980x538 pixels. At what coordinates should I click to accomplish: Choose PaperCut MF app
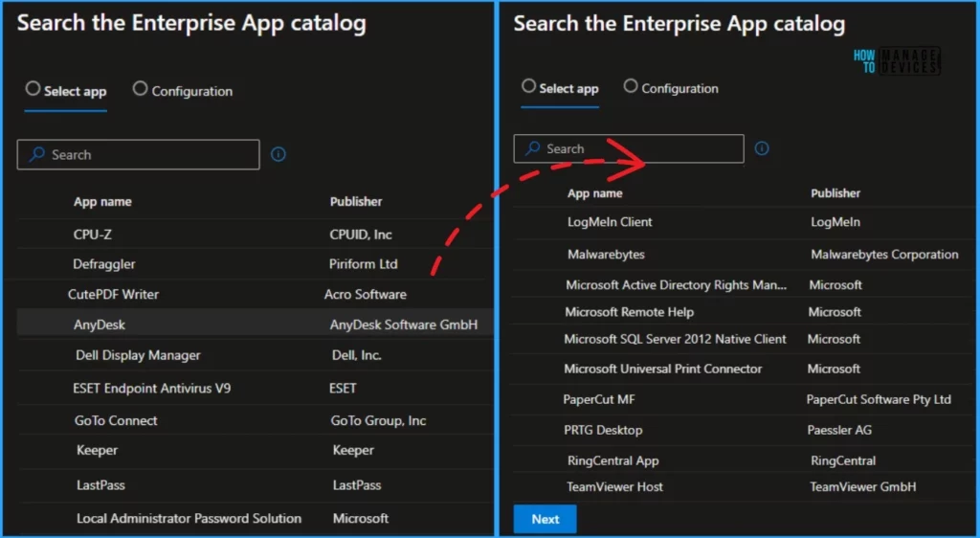tap(598, 399)
